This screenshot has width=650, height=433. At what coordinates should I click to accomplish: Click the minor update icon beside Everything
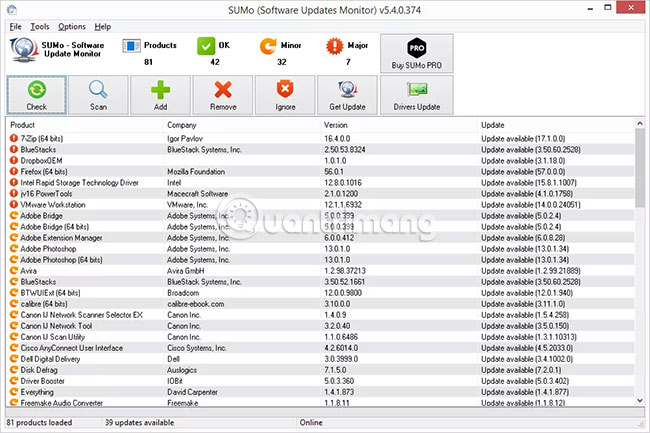click(x=14, y=392)
